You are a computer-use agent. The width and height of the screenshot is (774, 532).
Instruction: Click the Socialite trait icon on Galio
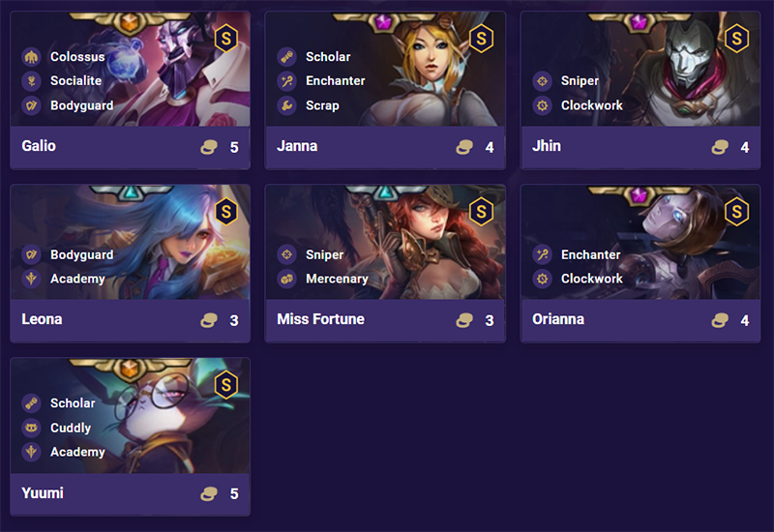[30, 81]
